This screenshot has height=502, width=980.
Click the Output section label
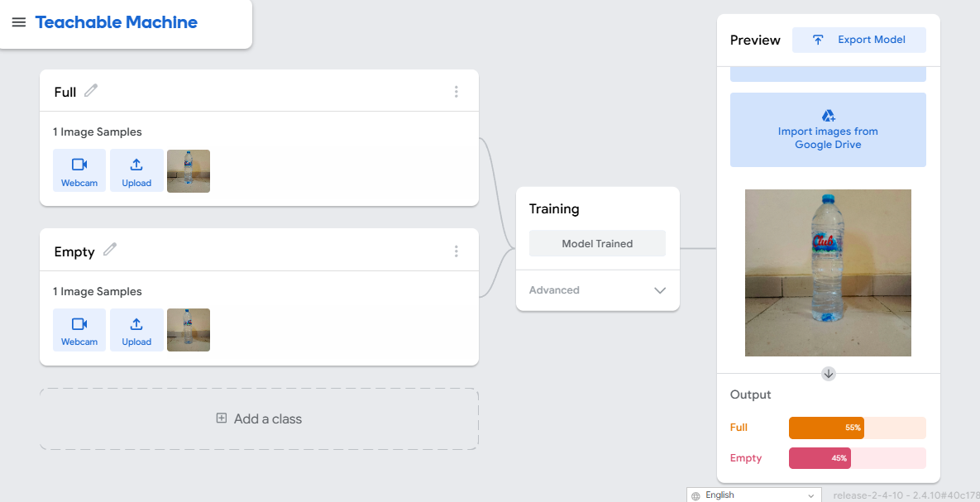(x=751, y=395)
